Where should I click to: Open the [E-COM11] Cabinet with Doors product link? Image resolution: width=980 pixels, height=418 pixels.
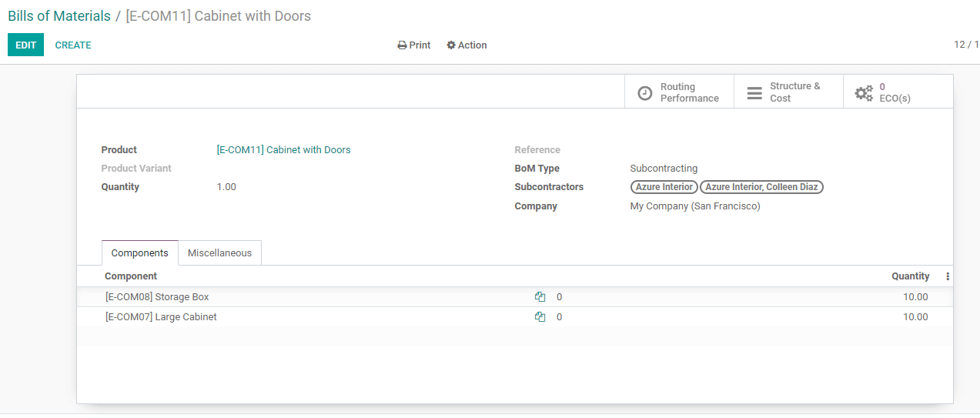pyautogui.click(x=283, y=150)
